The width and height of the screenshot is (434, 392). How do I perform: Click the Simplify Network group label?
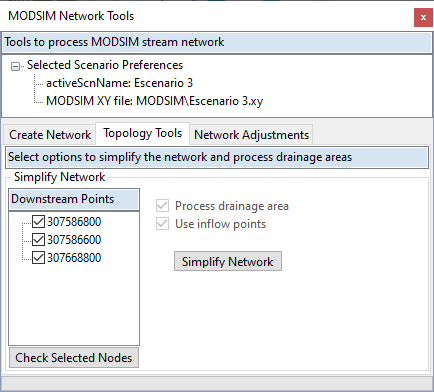(x=59, y=177)
